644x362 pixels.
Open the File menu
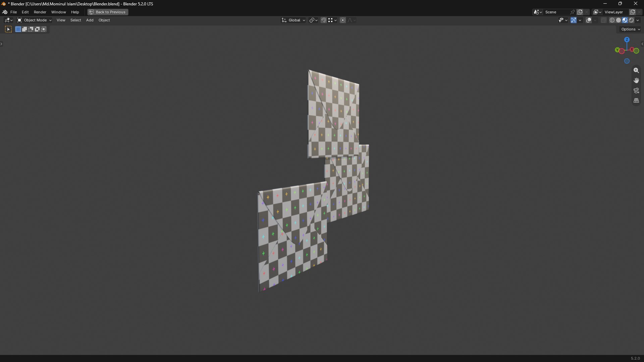[13, 12]
